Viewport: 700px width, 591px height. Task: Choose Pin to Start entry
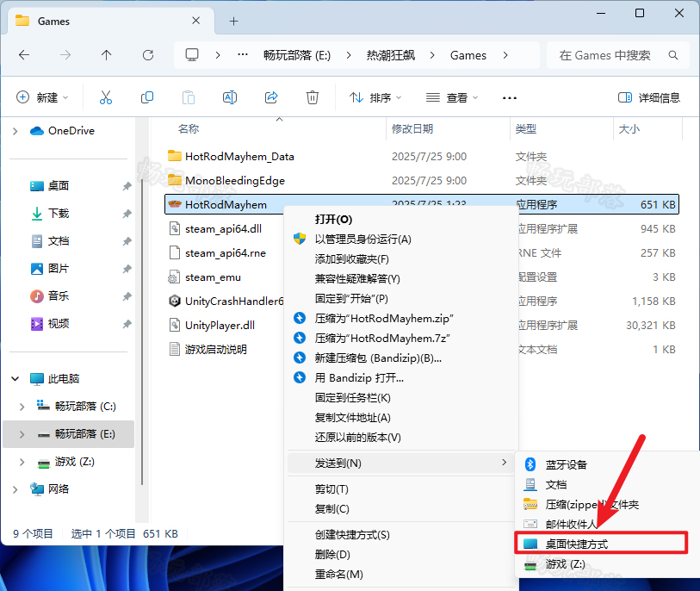pyautogui.click(x=351, y=298)
